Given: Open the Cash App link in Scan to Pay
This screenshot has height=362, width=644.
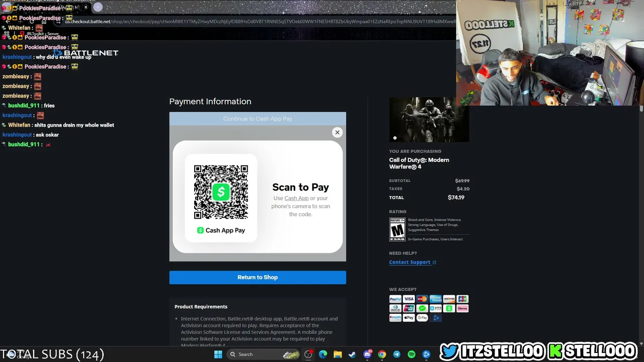Looking at the screenshot, I should (x=296, y=198).
